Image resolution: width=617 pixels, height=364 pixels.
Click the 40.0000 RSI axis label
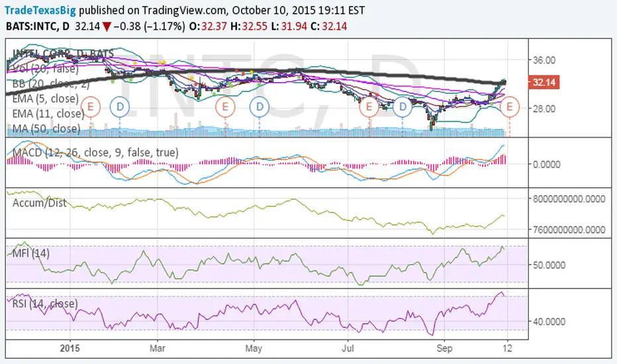[549, 322]
